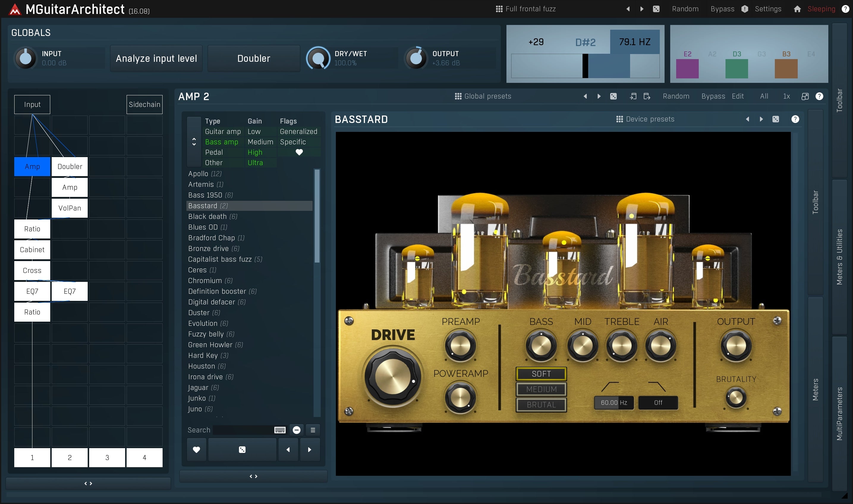
Task: Select the Pedal type filter
Action: pos(214,152)
